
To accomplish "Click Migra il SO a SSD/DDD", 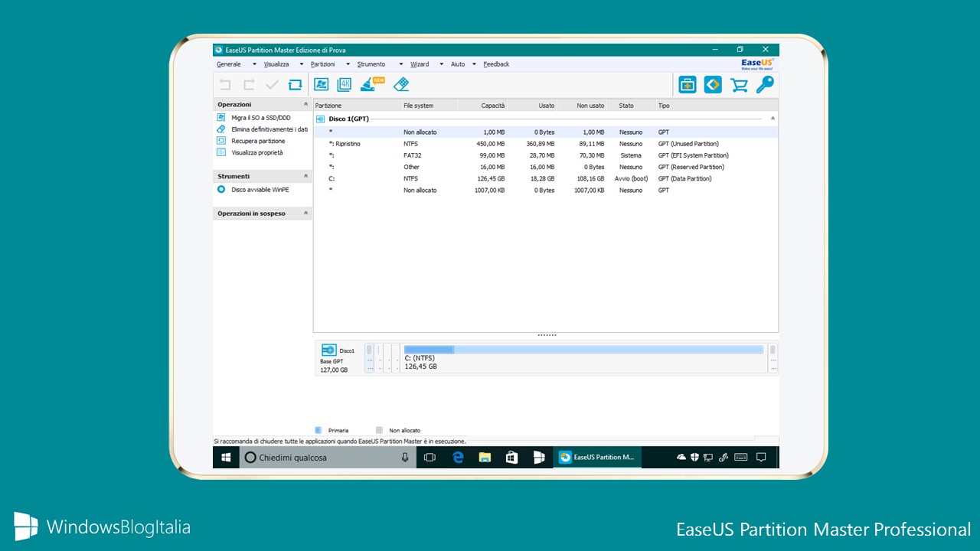I will [261, 118].
